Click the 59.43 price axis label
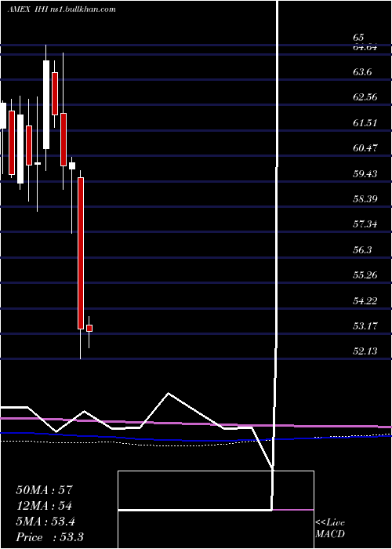392x549 pixels. point(365,173)
